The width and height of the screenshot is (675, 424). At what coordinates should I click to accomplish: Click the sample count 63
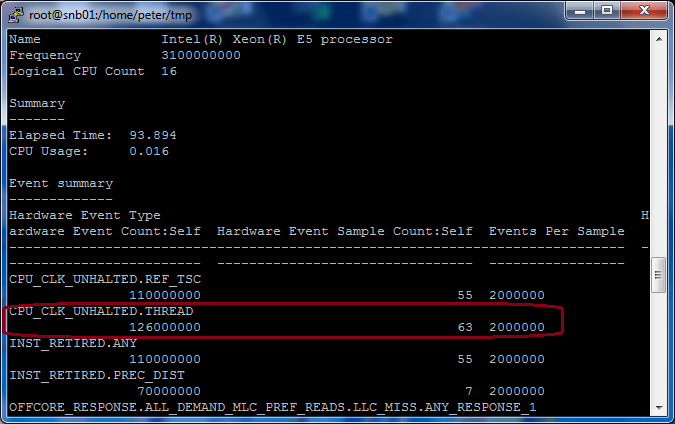tap(465, 328)
